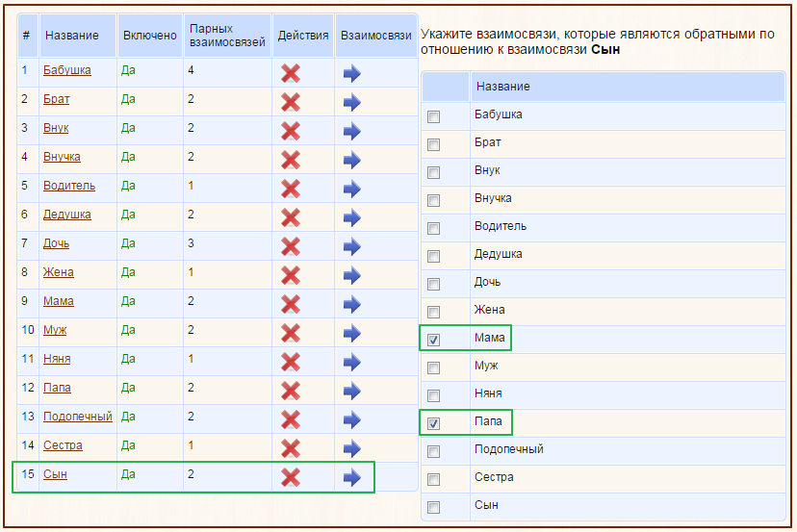Delete the Бабушка relationship with red X
Viewport: 797px width, 532px height.
[x=291, y=74]
